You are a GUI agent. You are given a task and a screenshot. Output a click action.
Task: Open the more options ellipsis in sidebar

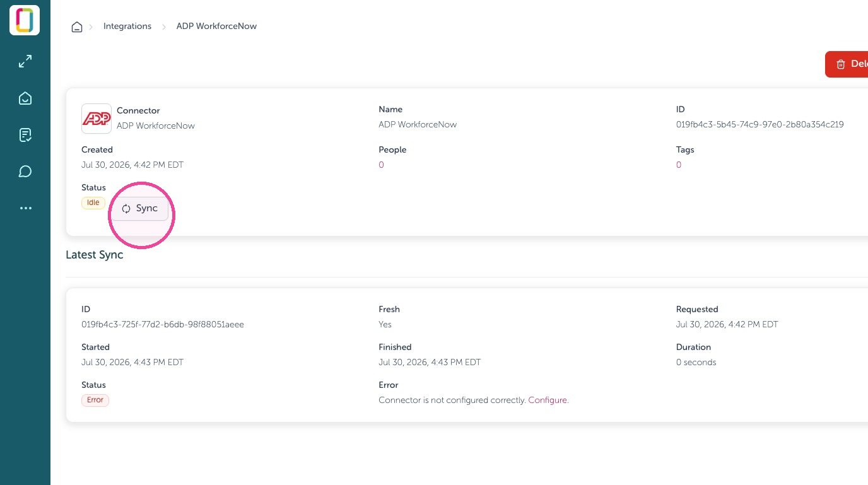tap(25, 208)
